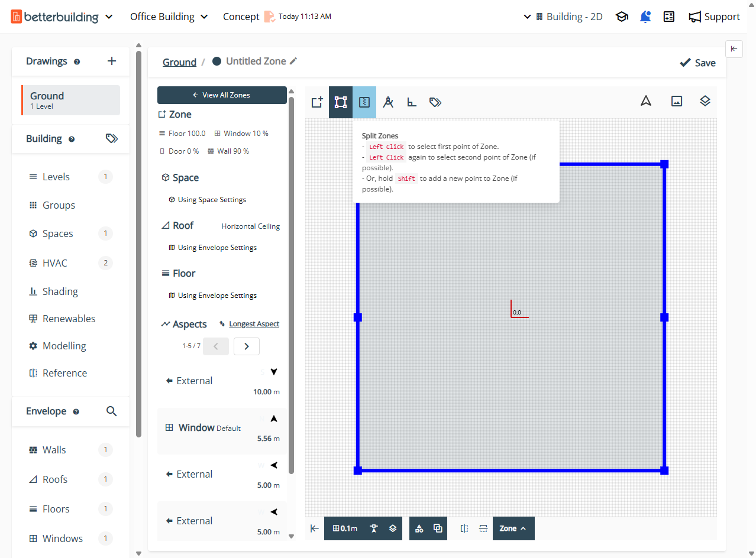Viewport: 756px width, 558px height.
Task: Click the north arrow icon
Action: (646, 101)
